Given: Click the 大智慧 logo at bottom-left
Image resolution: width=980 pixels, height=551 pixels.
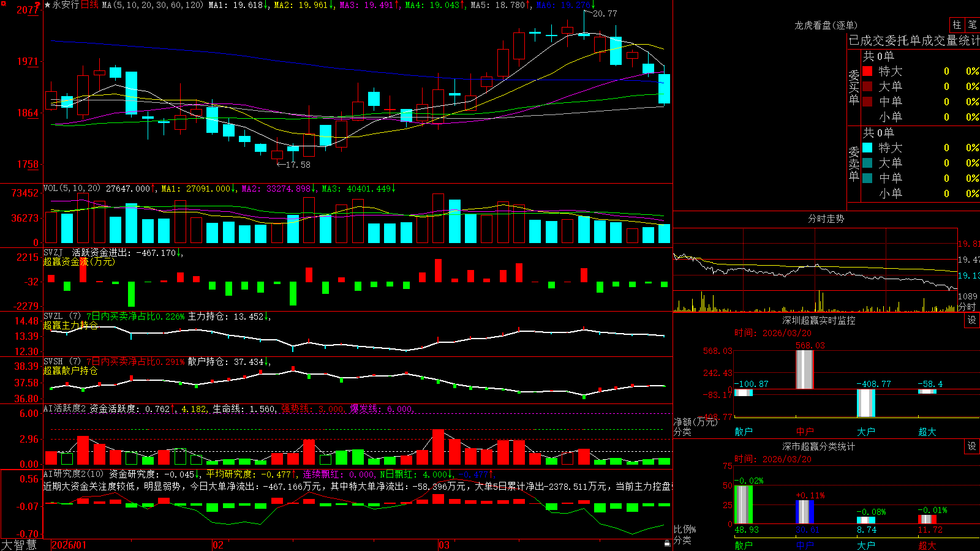Looking at the screenshot, I should coord(19,545).
